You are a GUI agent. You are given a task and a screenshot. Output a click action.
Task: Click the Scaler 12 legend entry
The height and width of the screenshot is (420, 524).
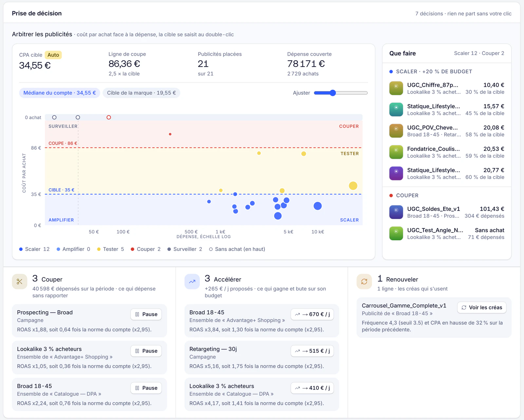point(34,249)
